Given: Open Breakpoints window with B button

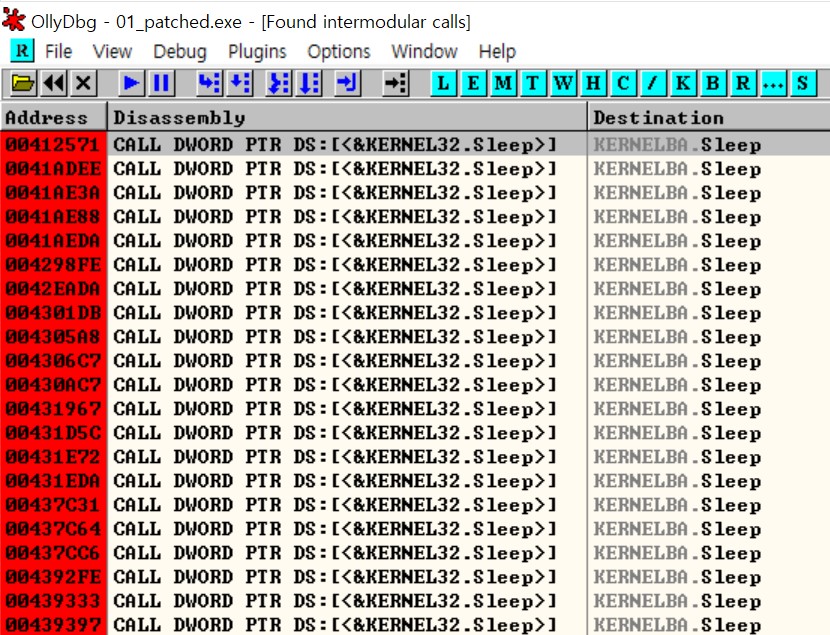Looking at the screenshot, I should (712, 84).
